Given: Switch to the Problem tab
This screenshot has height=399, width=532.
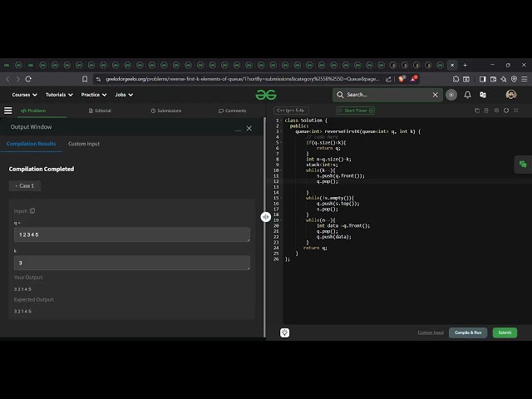Looking at the screenshot, I should (33, 111).
